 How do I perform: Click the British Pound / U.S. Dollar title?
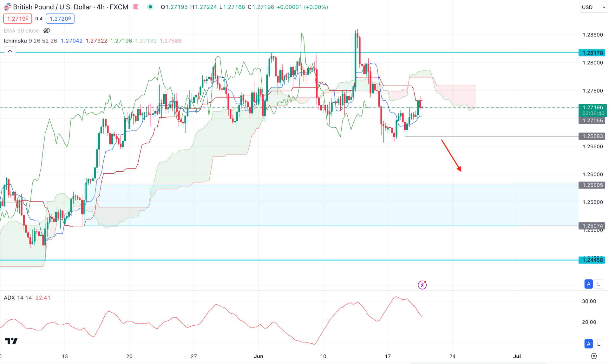tap(52, 7)
